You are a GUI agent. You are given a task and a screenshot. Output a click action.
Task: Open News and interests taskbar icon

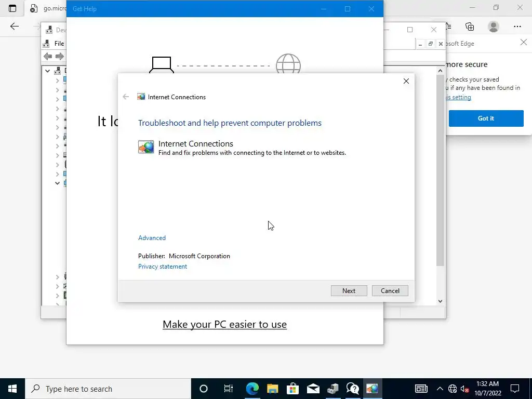[421, 389]
